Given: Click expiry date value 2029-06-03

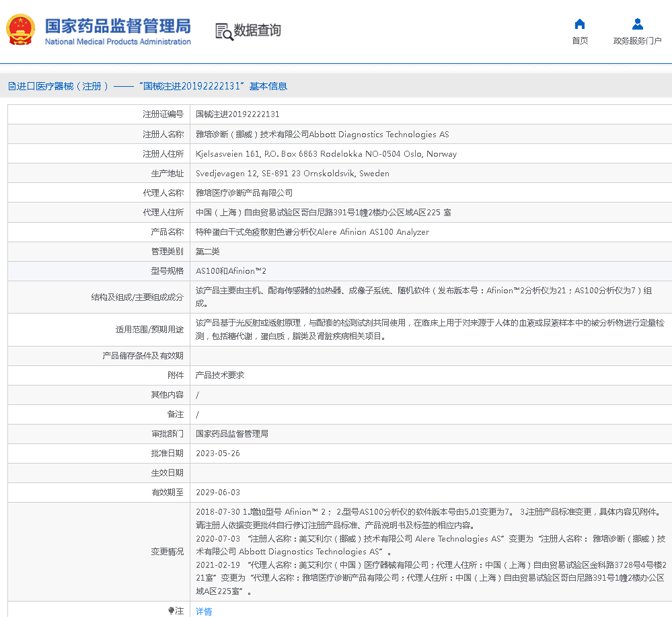Looking at the screenshot, I should 218,493.
